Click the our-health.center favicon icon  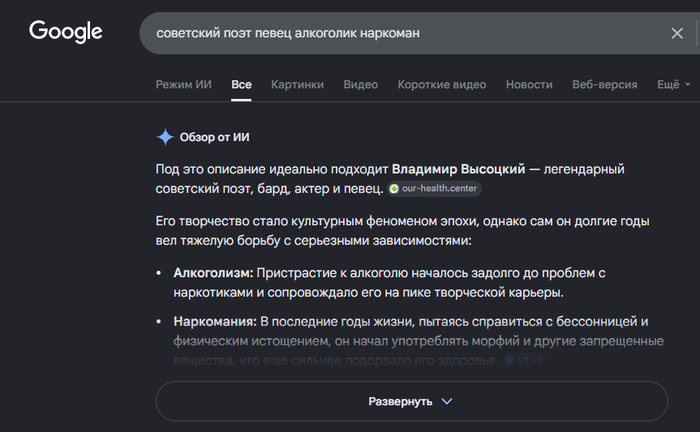(x=394, y=189)
